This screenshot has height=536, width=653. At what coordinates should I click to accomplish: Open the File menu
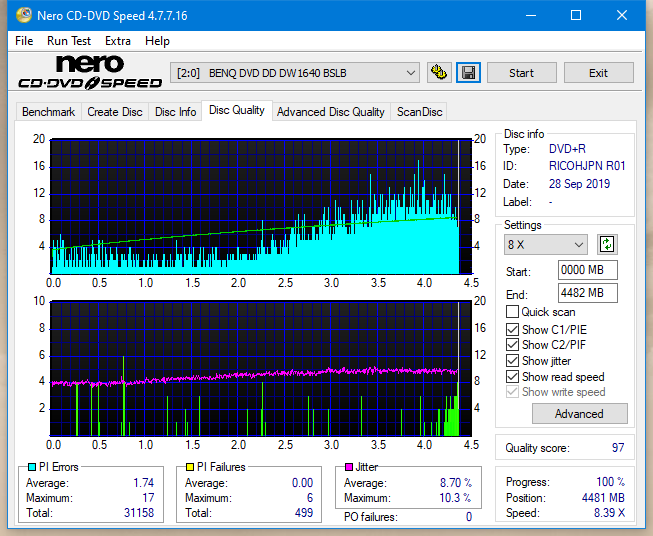[24, 41]
